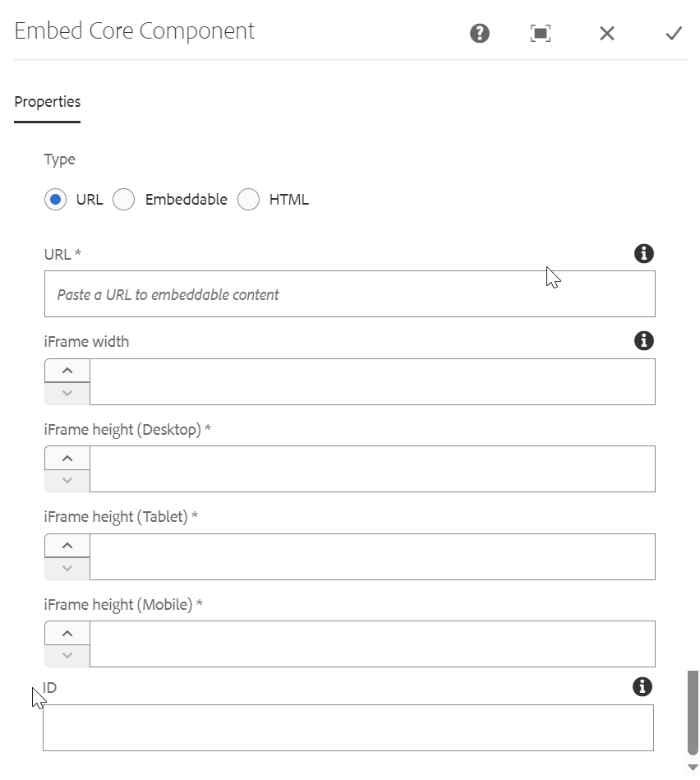This screenshot has height=780, width=700.
Task: Click the URL text input field
Action: 349,294
